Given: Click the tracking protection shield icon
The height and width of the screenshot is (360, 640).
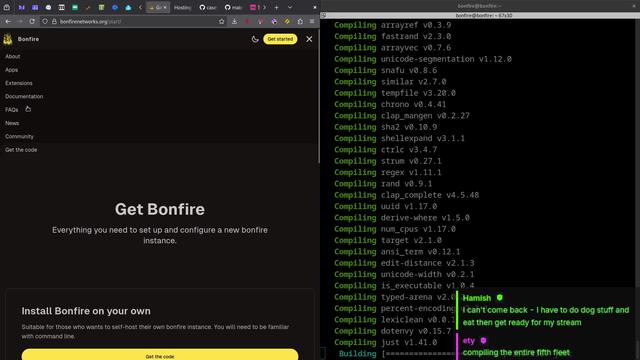Looking at the screenshot, I should 45,21.
